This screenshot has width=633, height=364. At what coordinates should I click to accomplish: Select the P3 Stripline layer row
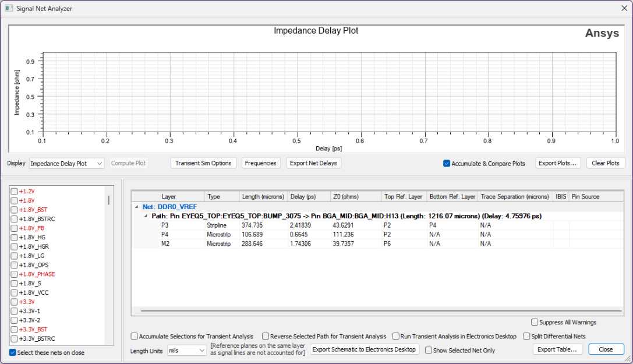[x=377, y=225]
